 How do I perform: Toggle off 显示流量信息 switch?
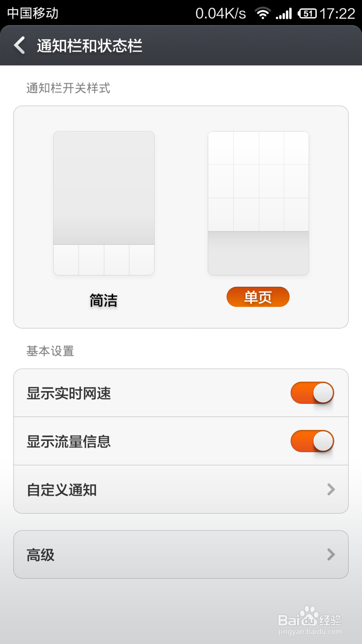(x=312, y=441)
